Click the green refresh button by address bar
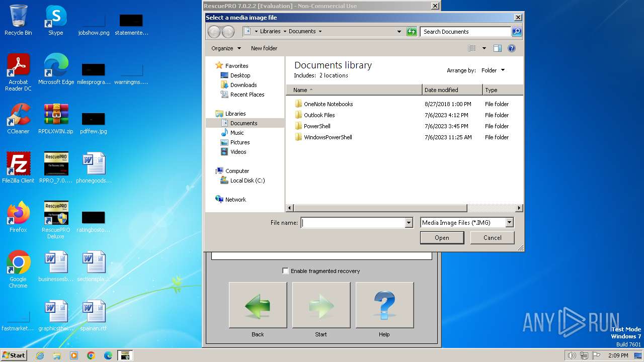The width and height of the screenshot is (644, 362). [412, 32]
